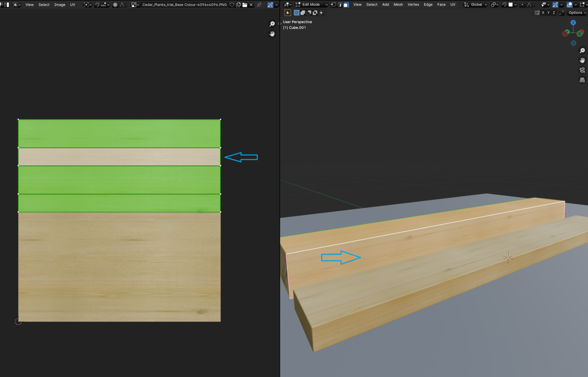Image resolution: width=588 pixels, height=377 pixels.
Task: Toggle UV editor gizmo display button
Action: pyautogui.click(x=271, y=5)
